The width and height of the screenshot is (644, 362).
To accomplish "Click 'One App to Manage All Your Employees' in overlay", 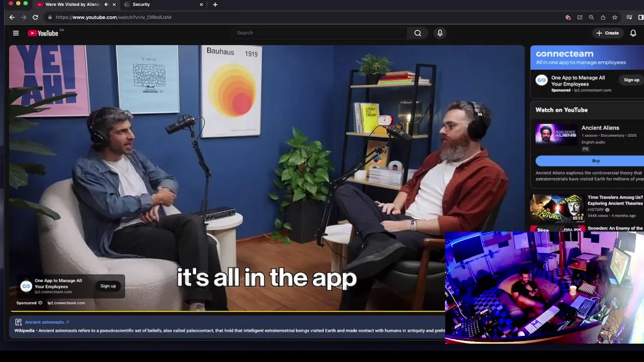I will point(58,284).
